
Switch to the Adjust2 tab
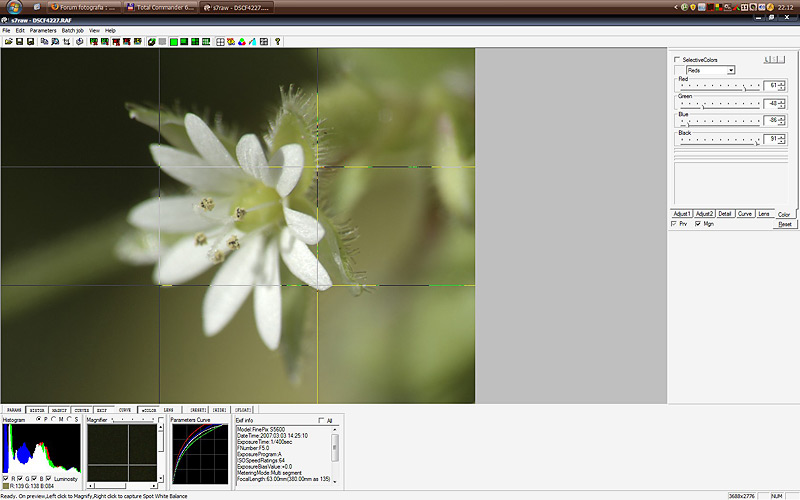click(x=704, y=214)
